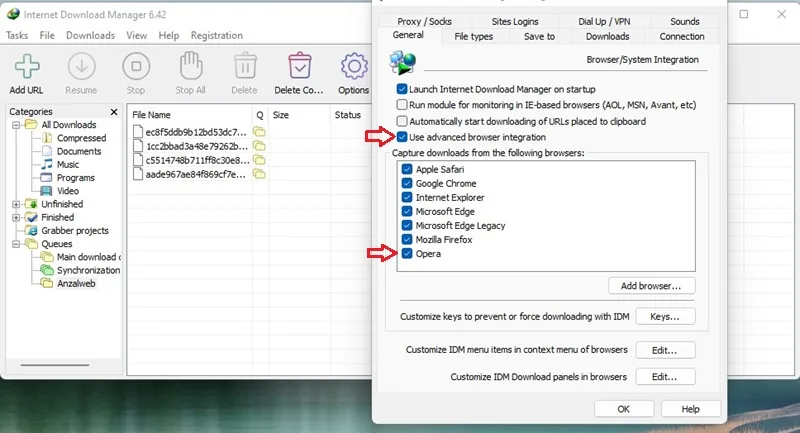This screenshot has width=800, height=433.
Task: Select the Grabber projects icon
Action: [x=31, y=231]
